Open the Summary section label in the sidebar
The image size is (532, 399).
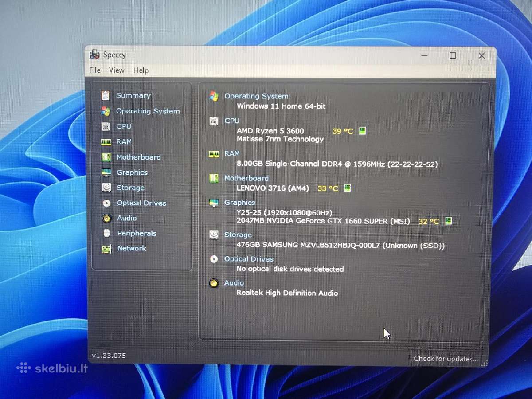pos(133,95)
